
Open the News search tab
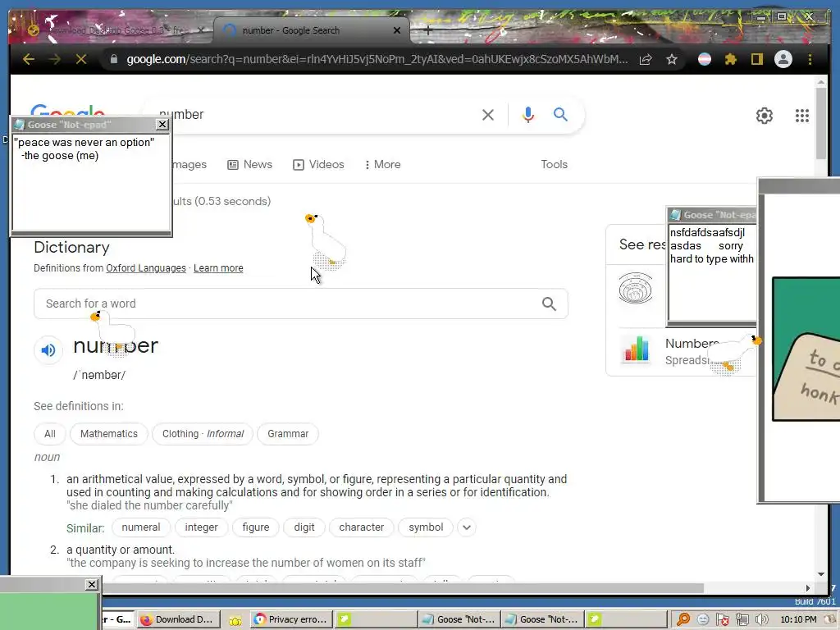click(249, 164)
